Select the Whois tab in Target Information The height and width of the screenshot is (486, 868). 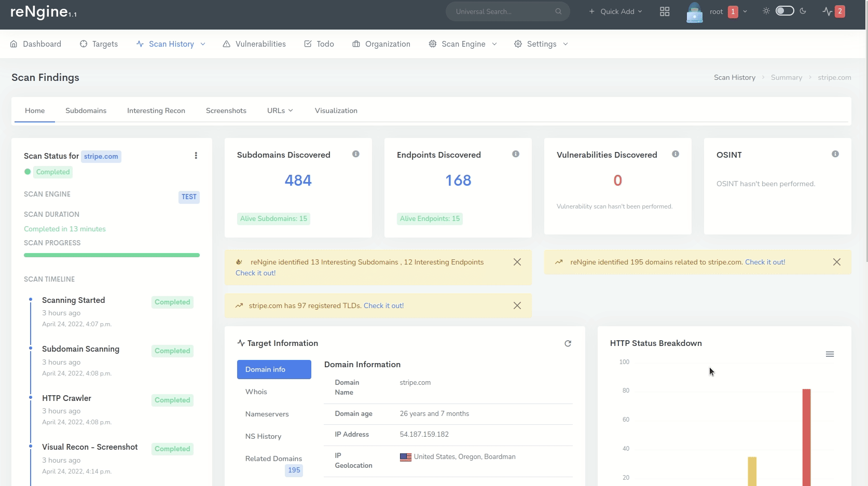(x=256, y=392)
